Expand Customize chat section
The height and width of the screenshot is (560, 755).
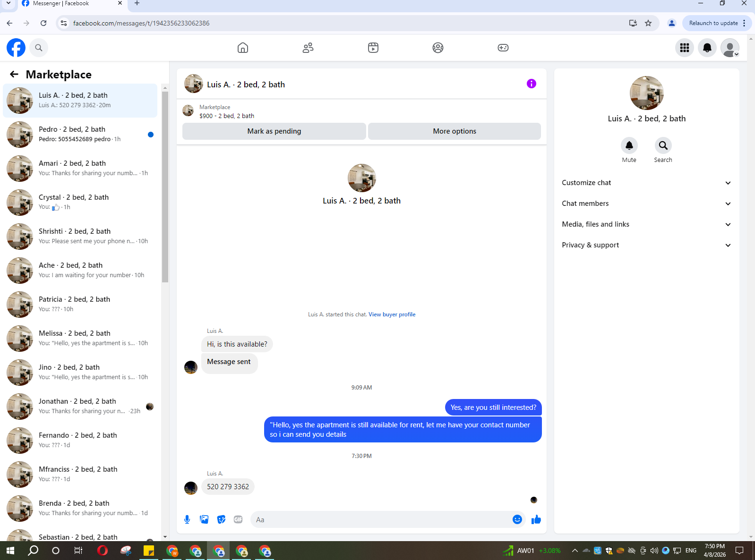(x=646, y=183)
